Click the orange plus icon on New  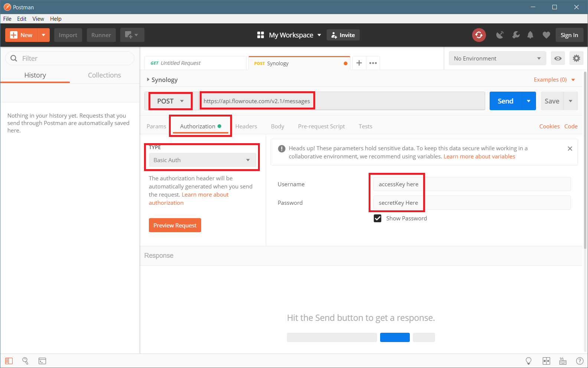pyautogui.click(x=14, y=35)
